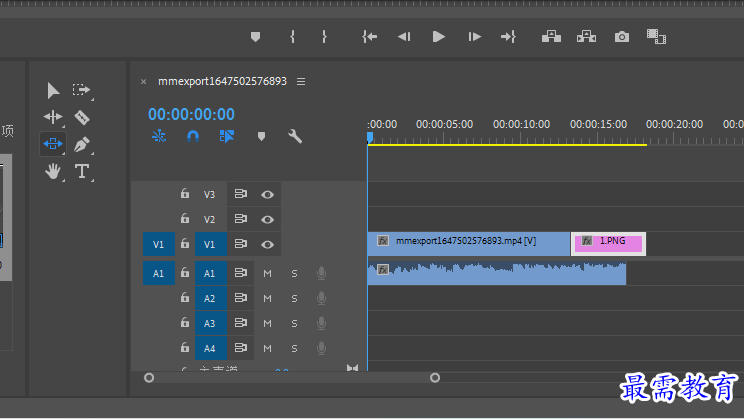Select the Hand tool
The image size is (744, 419).
53,171
